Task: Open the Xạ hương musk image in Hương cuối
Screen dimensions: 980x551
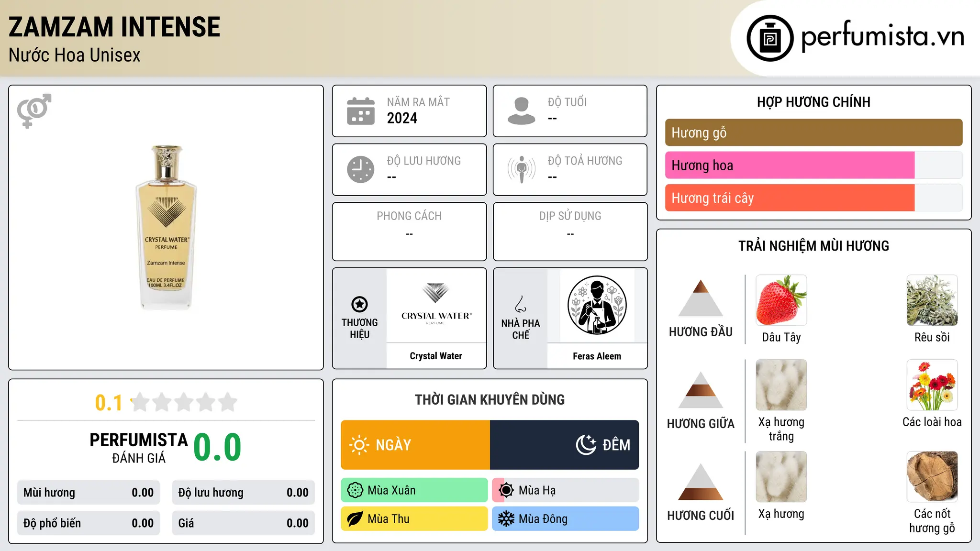Action: point(781,477)
